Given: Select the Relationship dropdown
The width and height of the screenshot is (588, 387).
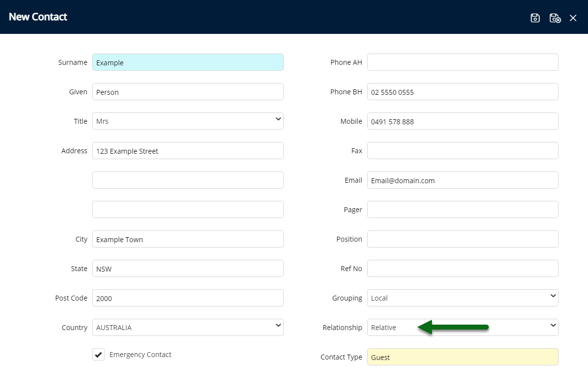Looking at the screenshot, I should coord(462,328).
